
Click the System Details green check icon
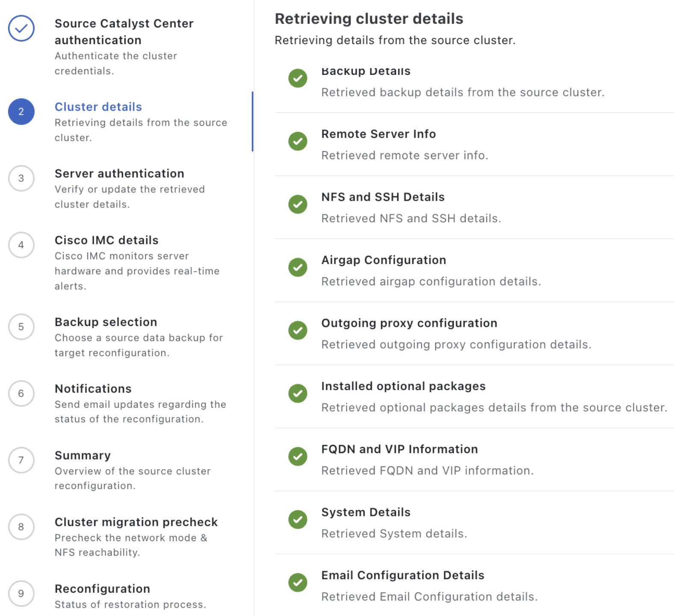[x=298, y=519]
